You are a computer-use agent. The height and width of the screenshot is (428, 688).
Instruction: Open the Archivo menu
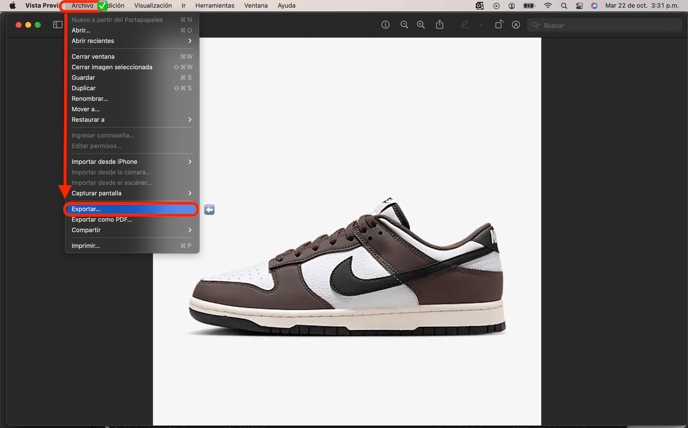pyautogui.click(x=82, y=6)
